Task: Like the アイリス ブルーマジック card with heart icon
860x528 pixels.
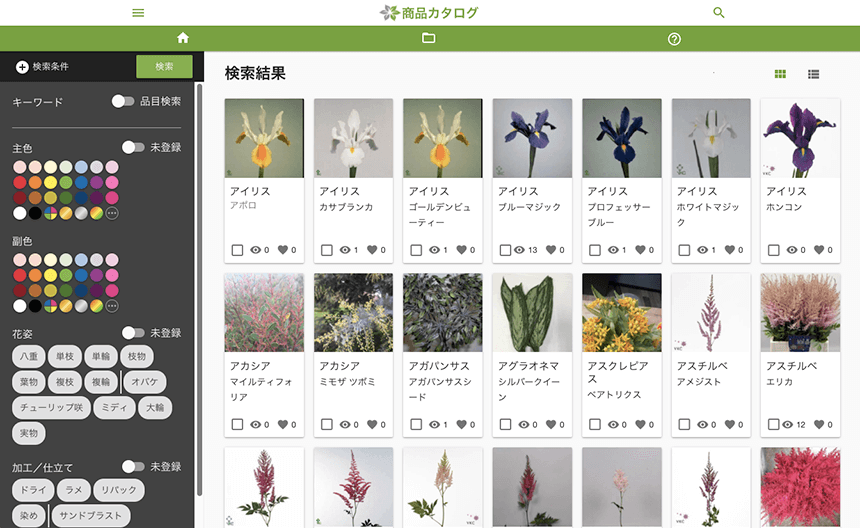Action: [x=551, y=250]
